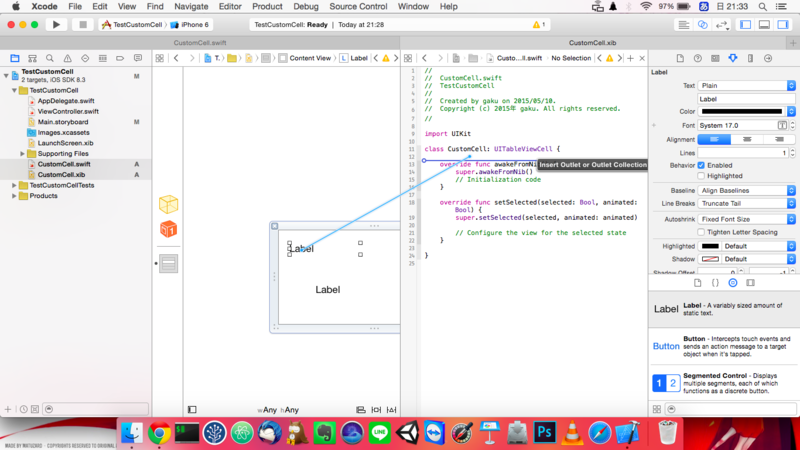Show the Media library
The image size is (800, 450).
coord(751,283)
